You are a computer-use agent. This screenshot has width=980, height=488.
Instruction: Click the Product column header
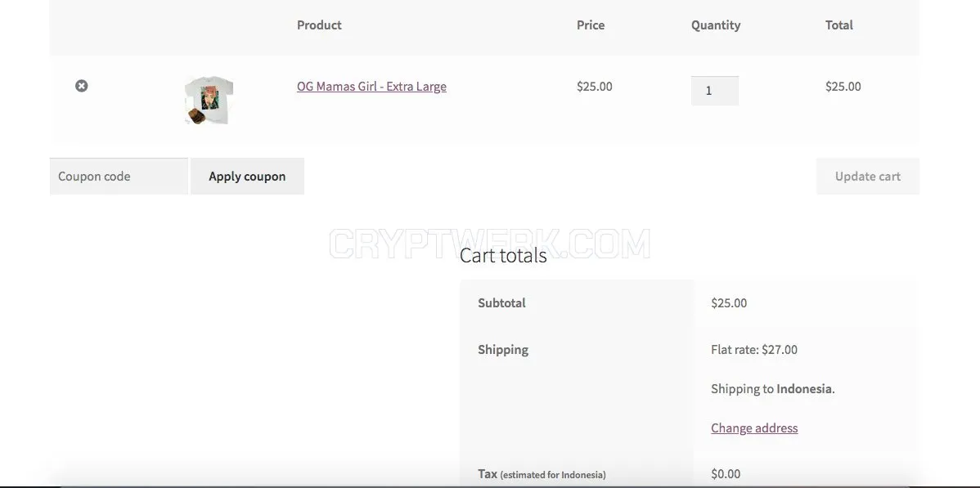[319, 25]
